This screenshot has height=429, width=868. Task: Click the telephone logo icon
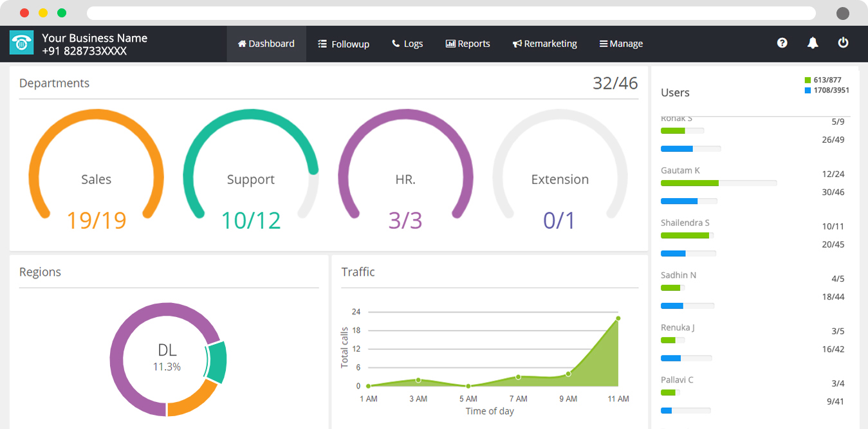21,43
